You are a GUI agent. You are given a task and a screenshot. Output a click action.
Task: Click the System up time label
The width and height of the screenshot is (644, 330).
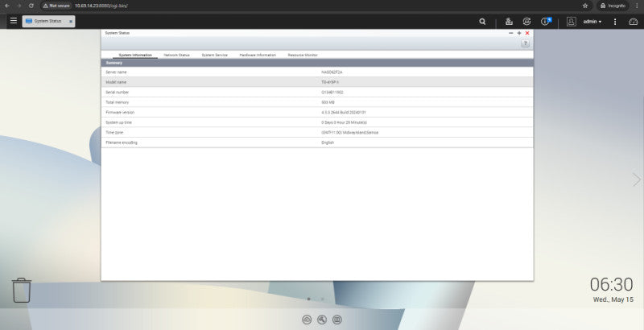118,122
